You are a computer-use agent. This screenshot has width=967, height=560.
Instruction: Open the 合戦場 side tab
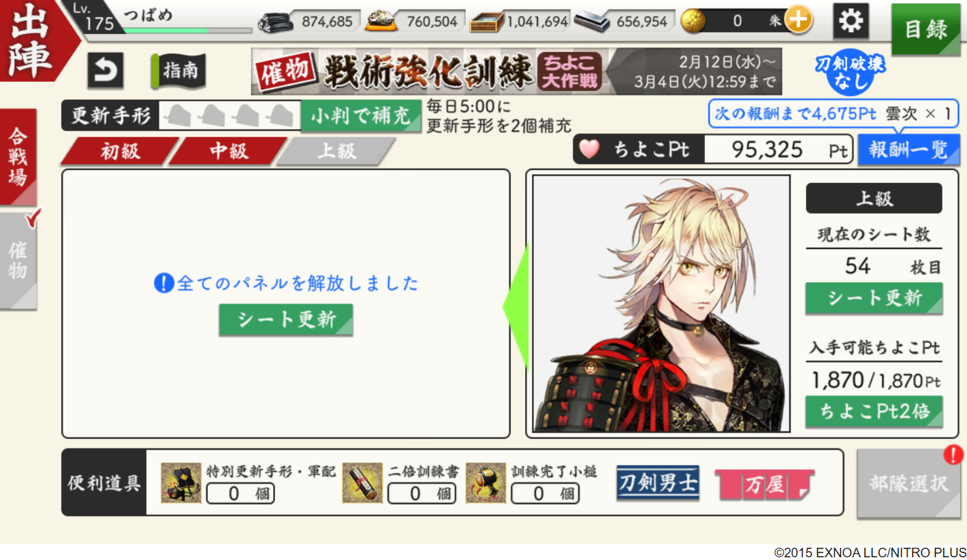[x=18, y=157]
